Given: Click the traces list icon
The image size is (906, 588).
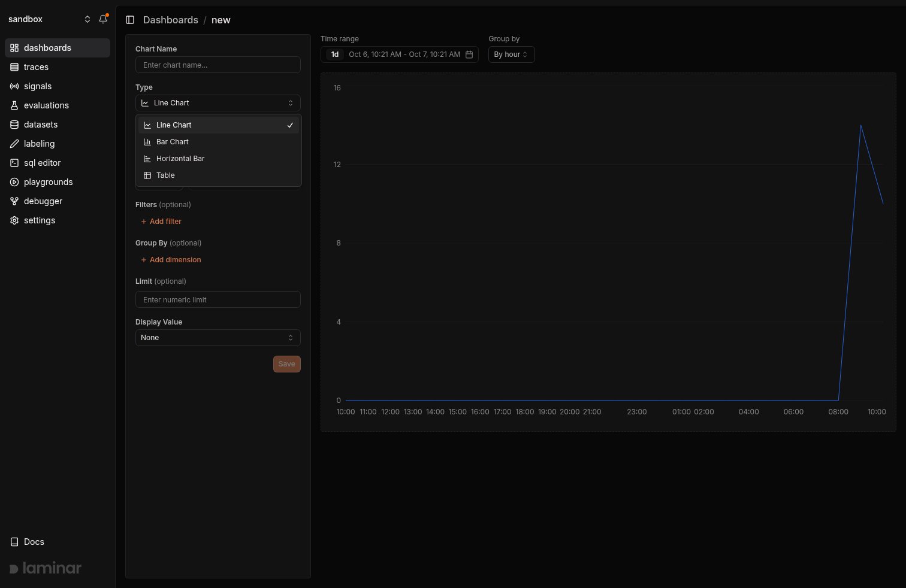Looking at the screenshot, I should pyautogui.click(x=14, y=67).
